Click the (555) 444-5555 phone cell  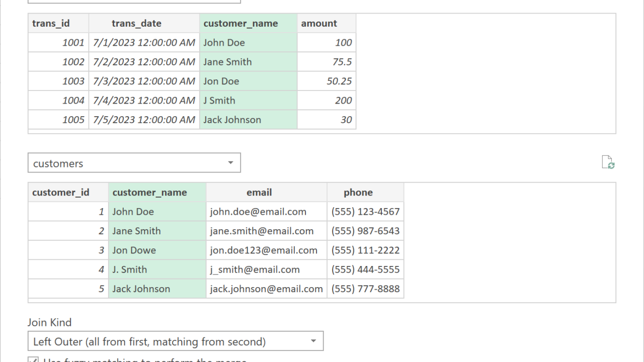(365, 269)
